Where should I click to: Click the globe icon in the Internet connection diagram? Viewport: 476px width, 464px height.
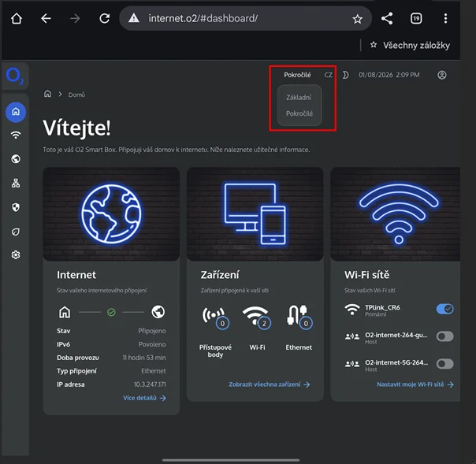click(x=158, y=312)
